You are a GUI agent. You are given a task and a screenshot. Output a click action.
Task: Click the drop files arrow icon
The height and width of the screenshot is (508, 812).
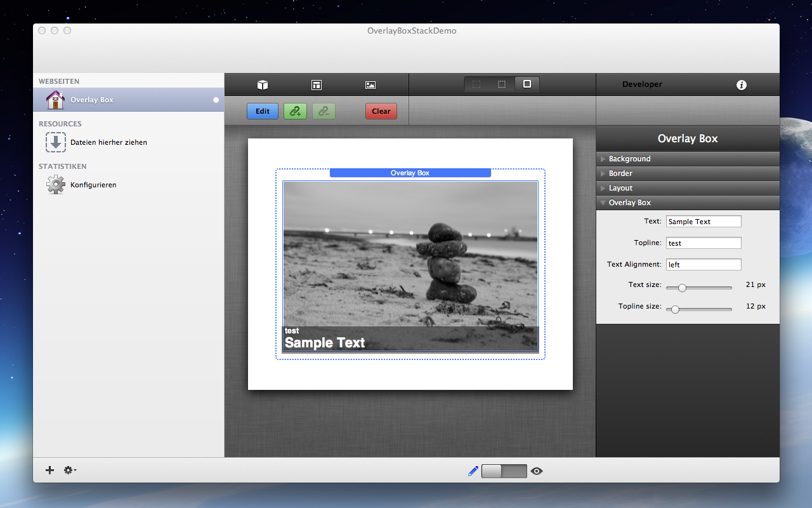[x=56, y=142]
